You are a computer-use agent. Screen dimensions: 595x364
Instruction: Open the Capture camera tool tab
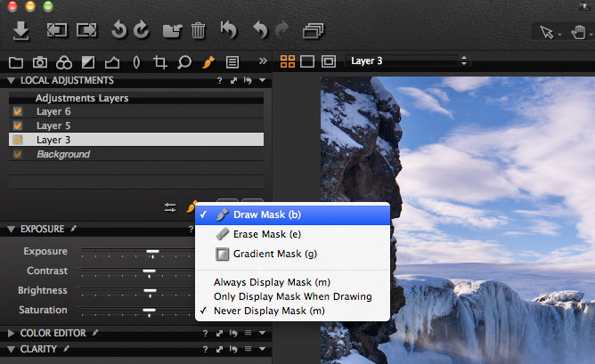pyautogui.click(x=40, y=62)
